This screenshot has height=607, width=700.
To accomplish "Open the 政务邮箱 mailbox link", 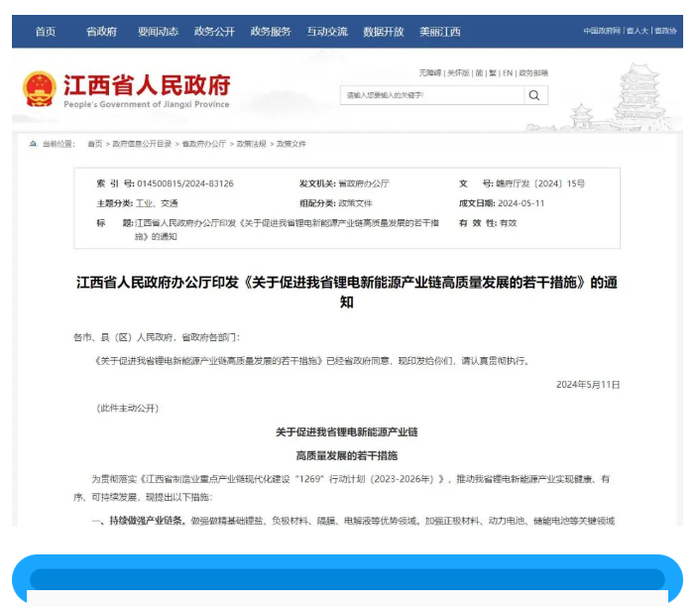I will [x=533, y=72].
